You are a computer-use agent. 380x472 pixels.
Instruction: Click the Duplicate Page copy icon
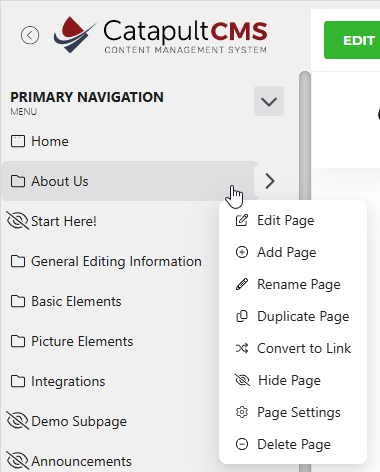242,316
